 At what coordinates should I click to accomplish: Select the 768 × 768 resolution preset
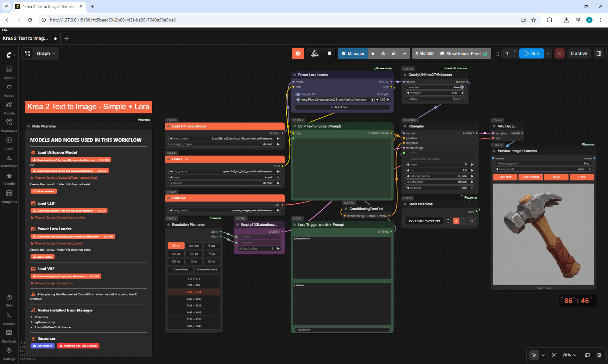pyautogui.click(x=194, y=285)
